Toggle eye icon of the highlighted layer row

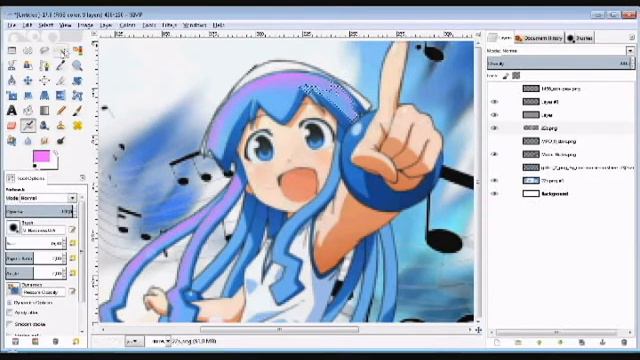[x=494, y=128]
